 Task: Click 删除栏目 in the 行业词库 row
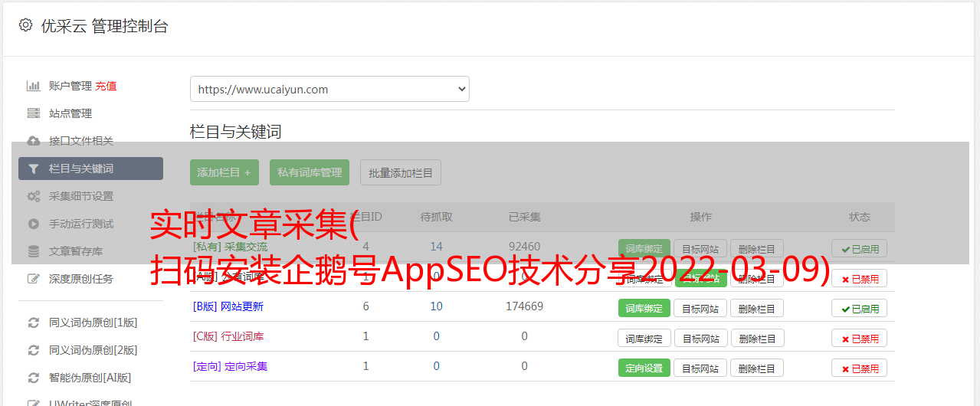click(x=757, y=338)
